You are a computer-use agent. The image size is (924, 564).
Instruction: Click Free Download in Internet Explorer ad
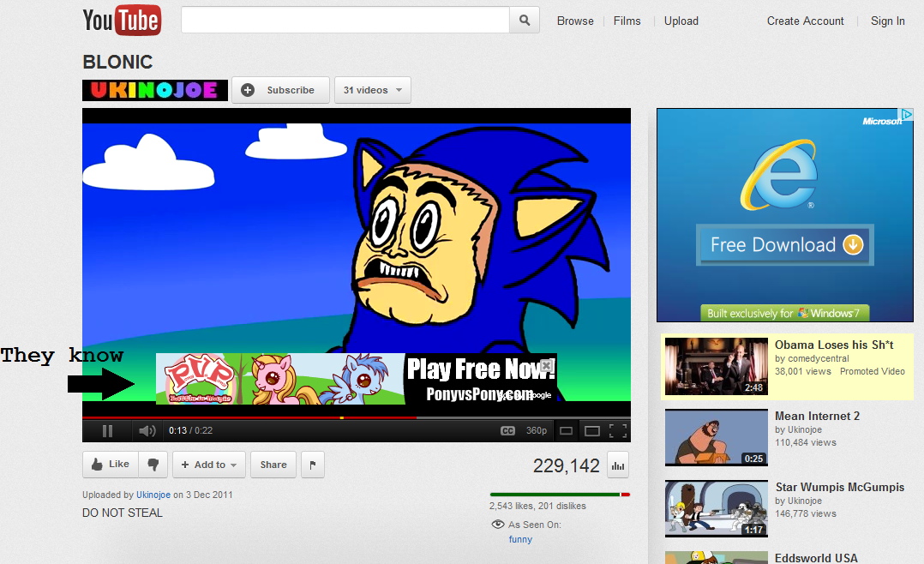click(x=785, y=244)
